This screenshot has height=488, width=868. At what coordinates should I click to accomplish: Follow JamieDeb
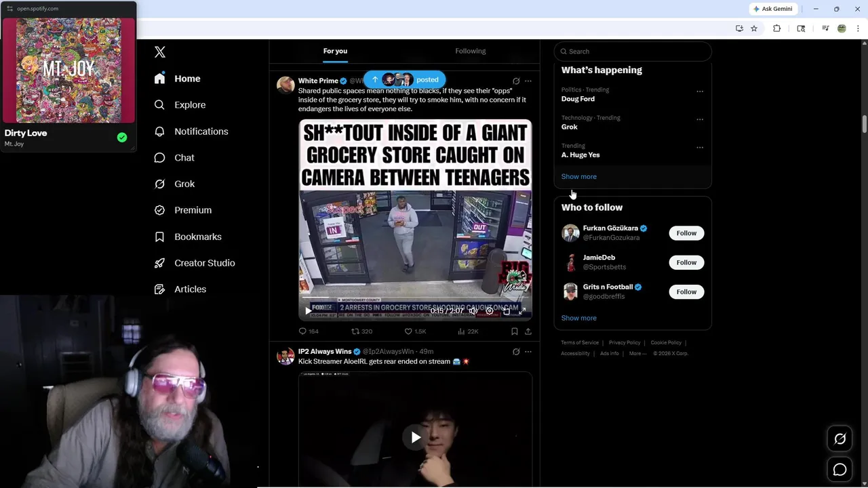686,262
